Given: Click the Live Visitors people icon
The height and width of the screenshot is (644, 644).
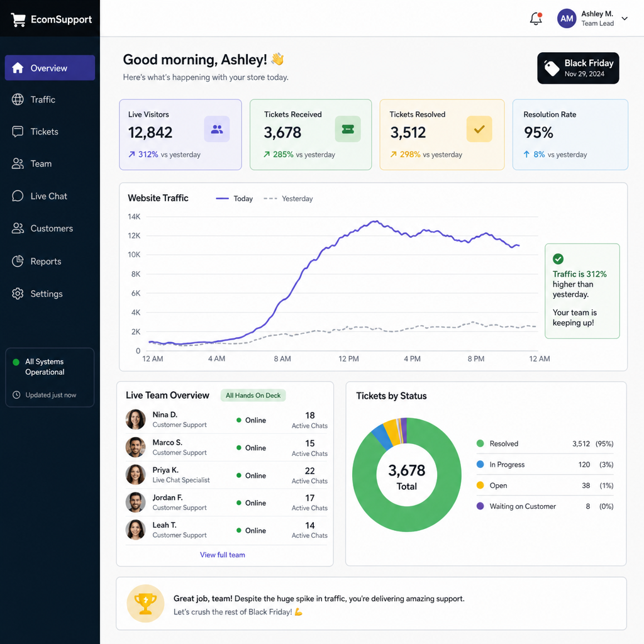Looking at the screenshot, I should click(217, 130).
